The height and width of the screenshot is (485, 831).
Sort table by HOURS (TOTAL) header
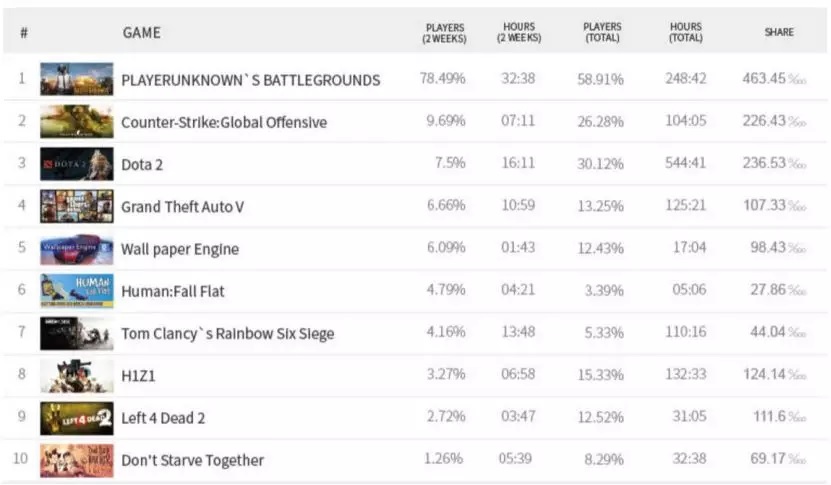[686, 32]
